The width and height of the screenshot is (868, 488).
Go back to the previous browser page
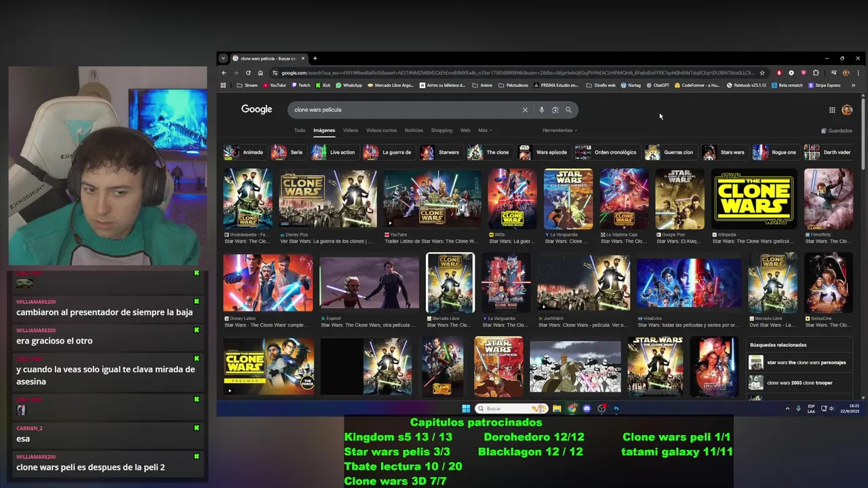[224, 73]
